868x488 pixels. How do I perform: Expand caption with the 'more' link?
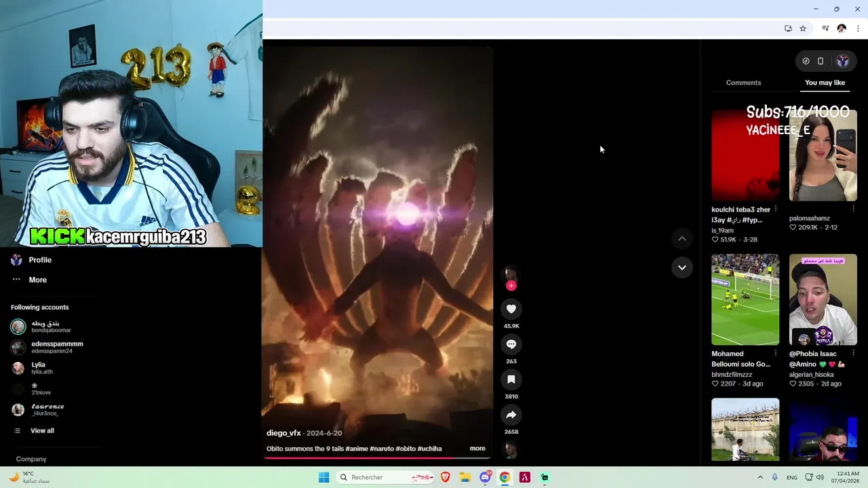point(477,449)
